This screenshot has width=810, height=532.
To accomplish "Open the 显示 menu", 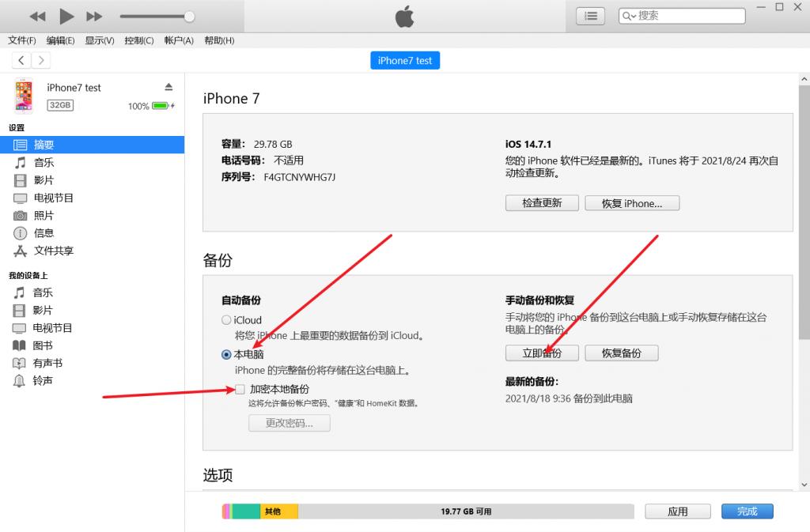I will click(x=99, y=40).
